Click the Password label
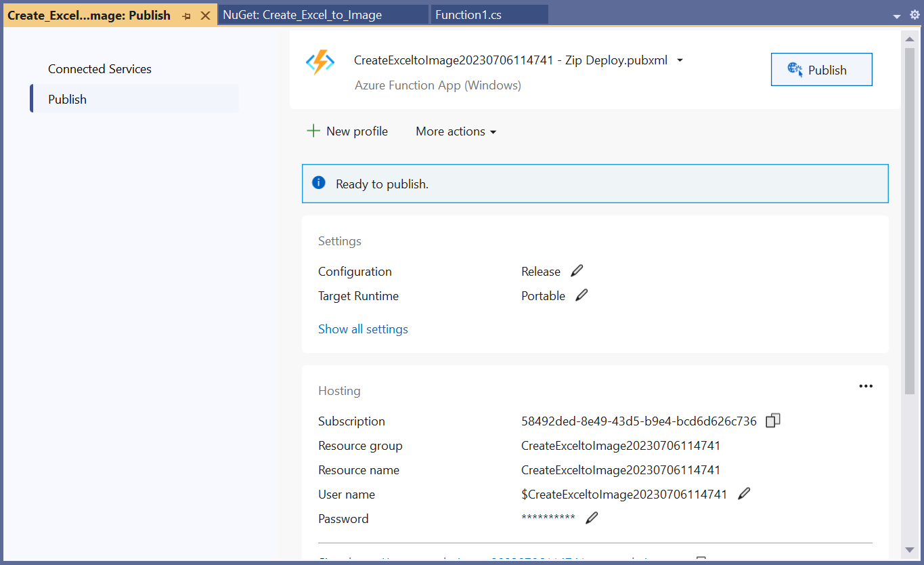This screenshot has height=565, width=924. 343,518
